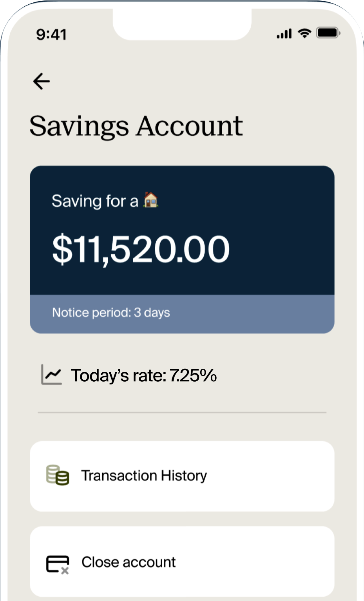Tap the back arrow icon
This screenshot has height=601, width=364.
click(x=42, y=81)
